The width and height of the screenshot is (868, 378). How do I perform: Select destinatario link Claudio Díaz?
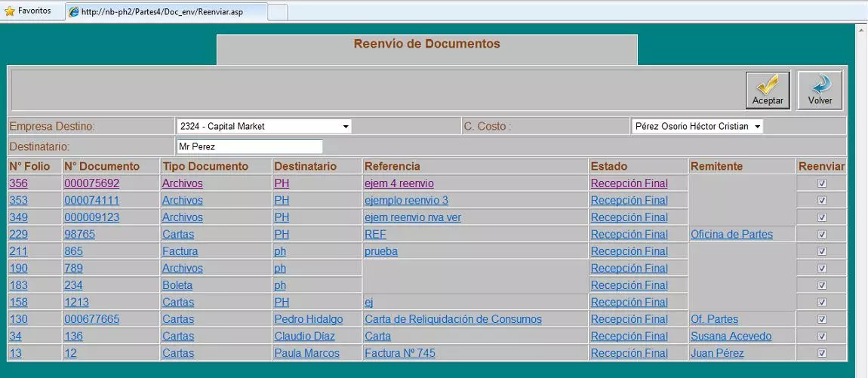304,337
